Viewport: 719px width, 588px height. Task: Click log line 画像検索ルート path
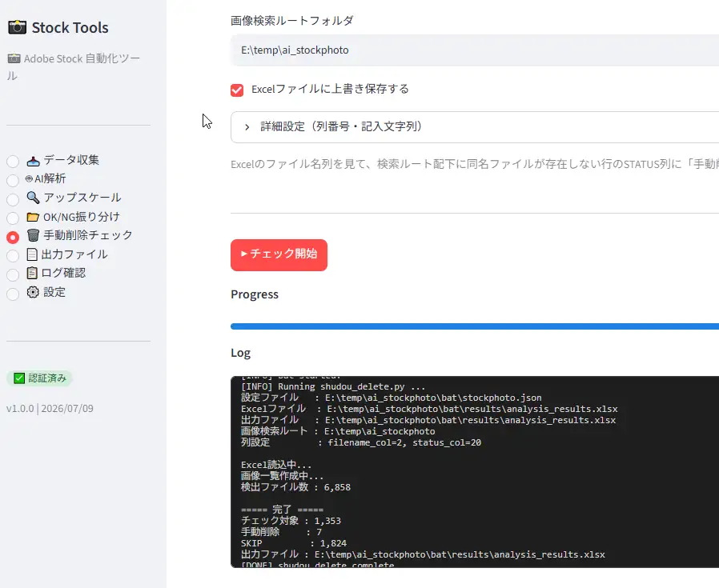338,431
